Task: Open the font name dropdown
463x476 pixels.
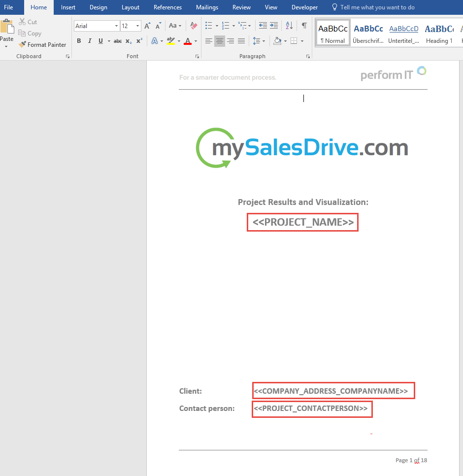Action: tap(116, 26)
